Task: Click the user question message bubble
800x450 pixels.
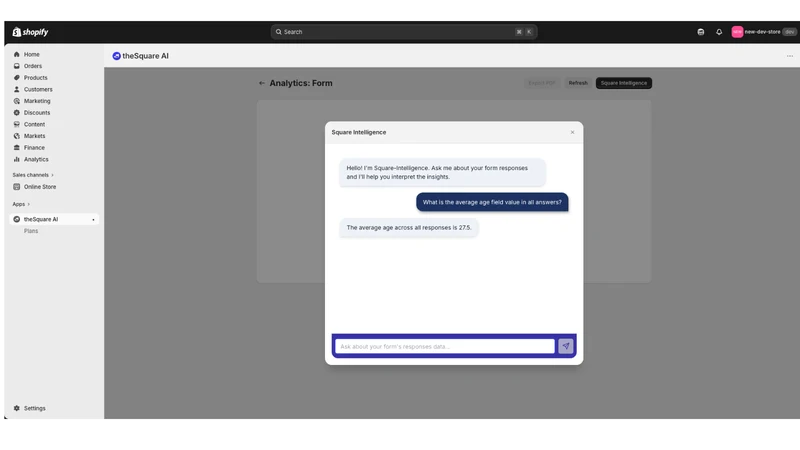Action: point(492,203)
